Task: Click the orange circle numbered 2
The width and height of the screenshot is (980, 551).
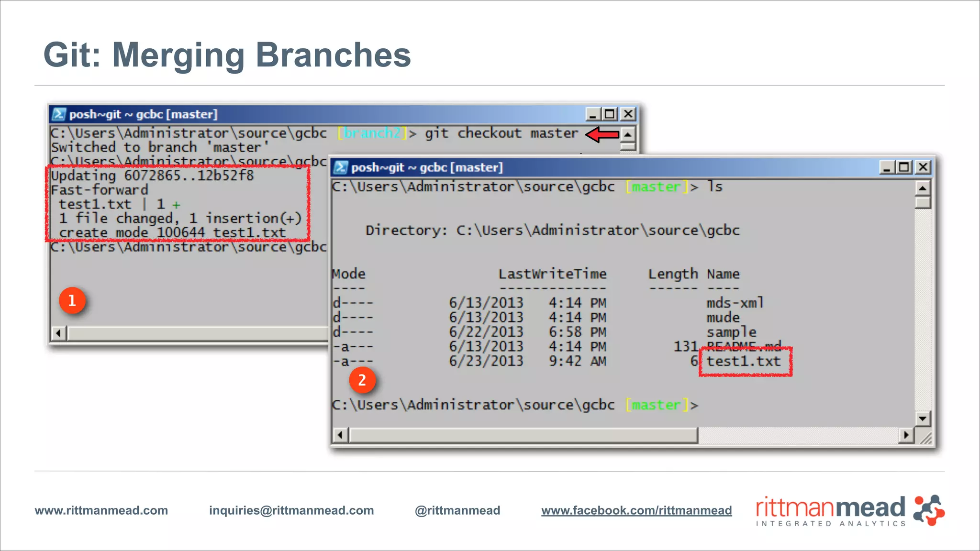Action: pyautogui.click(x=362, y=380)
